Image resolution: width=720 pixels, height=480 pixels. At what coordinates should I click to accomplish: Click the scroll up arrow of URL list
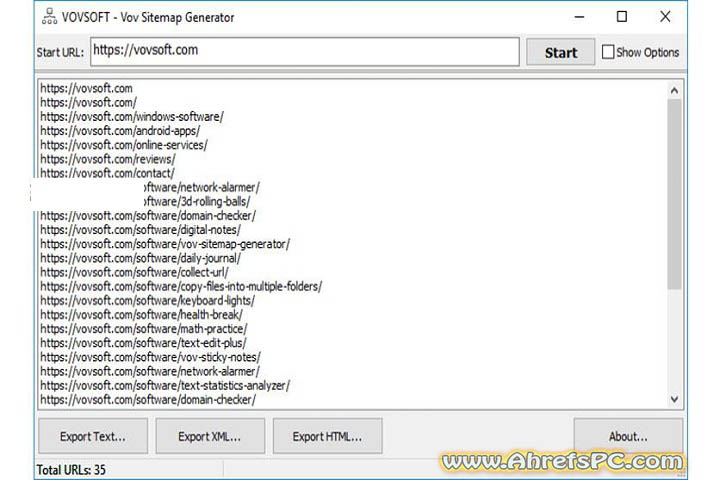[674, 90]
